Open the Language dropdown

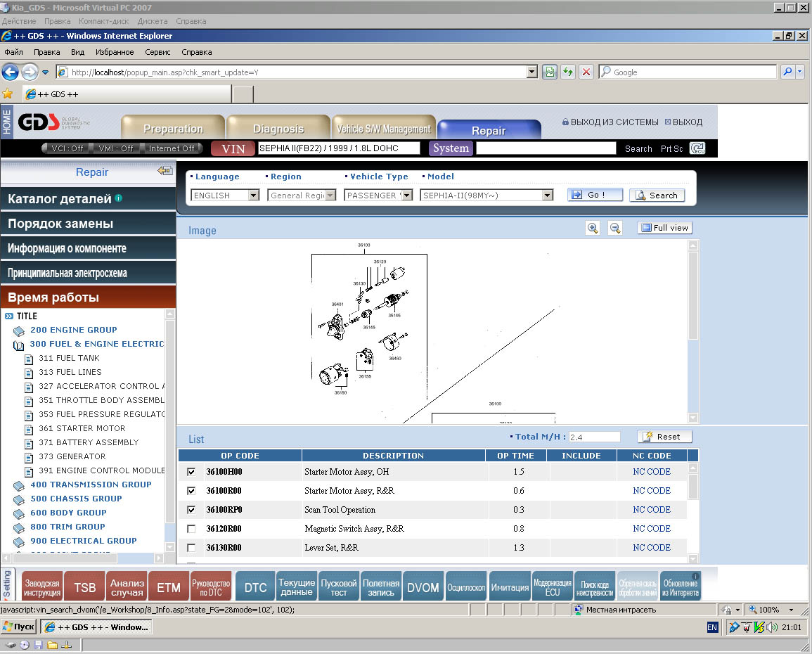point(254,195)
